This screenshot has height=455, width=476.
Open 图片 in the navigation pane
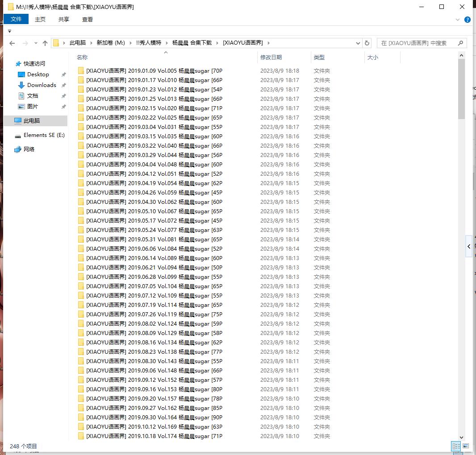pyautogui.click(x=33, y=107)
